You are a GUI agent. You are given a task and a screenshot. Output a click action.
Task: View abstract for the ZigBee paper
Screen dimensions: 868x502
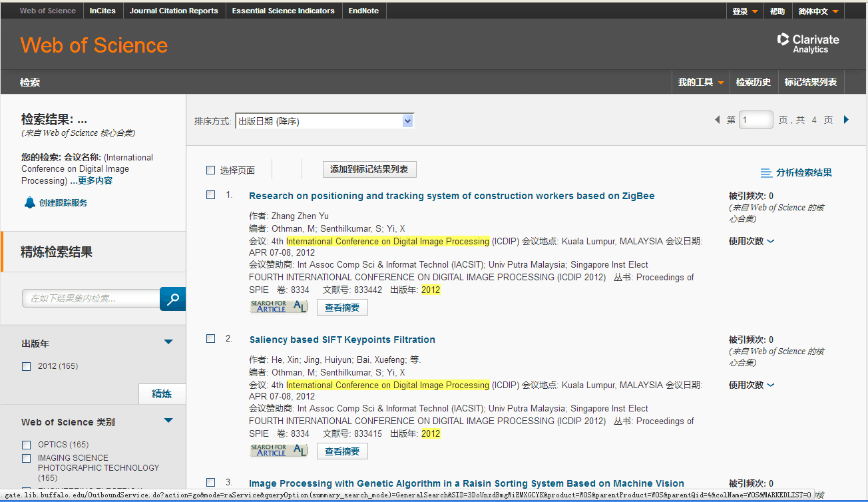click(342, 308)
